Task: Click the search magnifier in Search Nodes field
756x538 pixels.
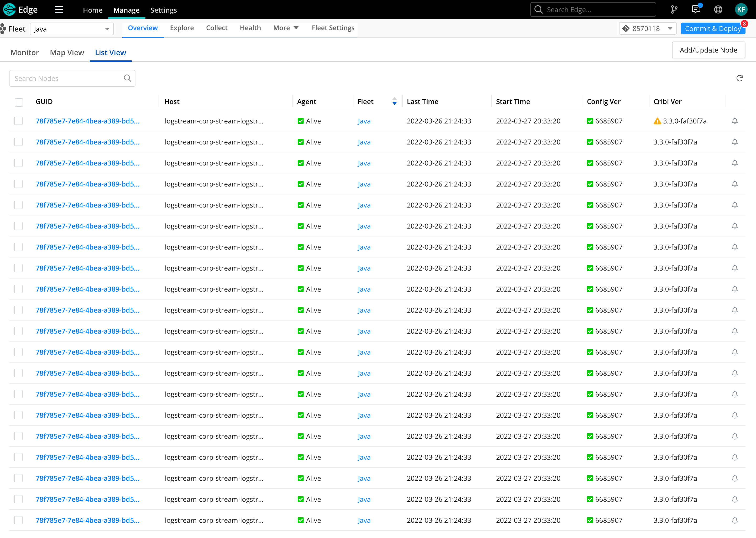Action: point(127,78)
